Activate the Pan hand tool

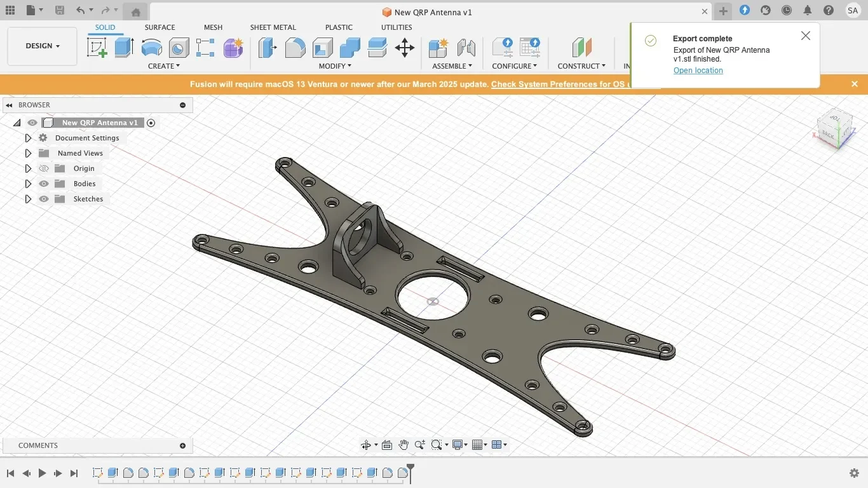403,445
